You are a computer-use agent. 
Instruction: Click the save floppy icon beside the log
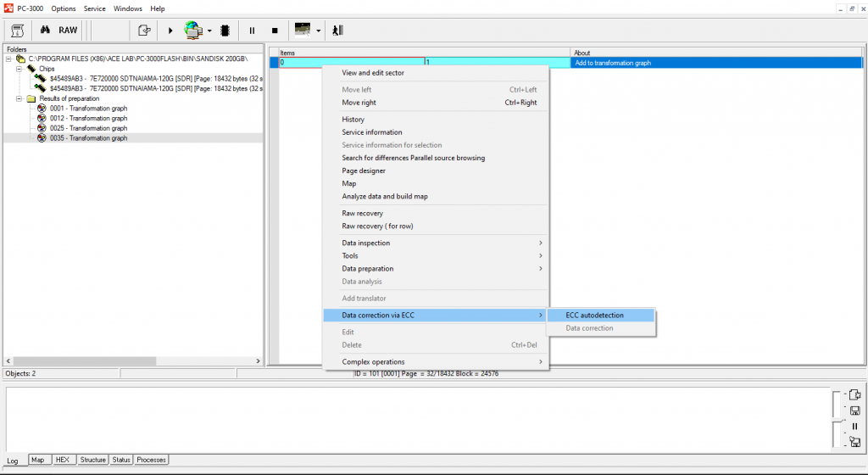[x=854, y=411]
